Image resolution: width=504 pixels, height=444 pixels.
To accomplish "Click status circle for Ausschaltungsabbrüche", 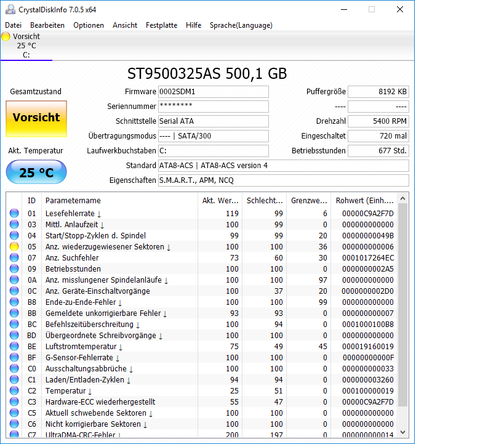I will point(14,368).
